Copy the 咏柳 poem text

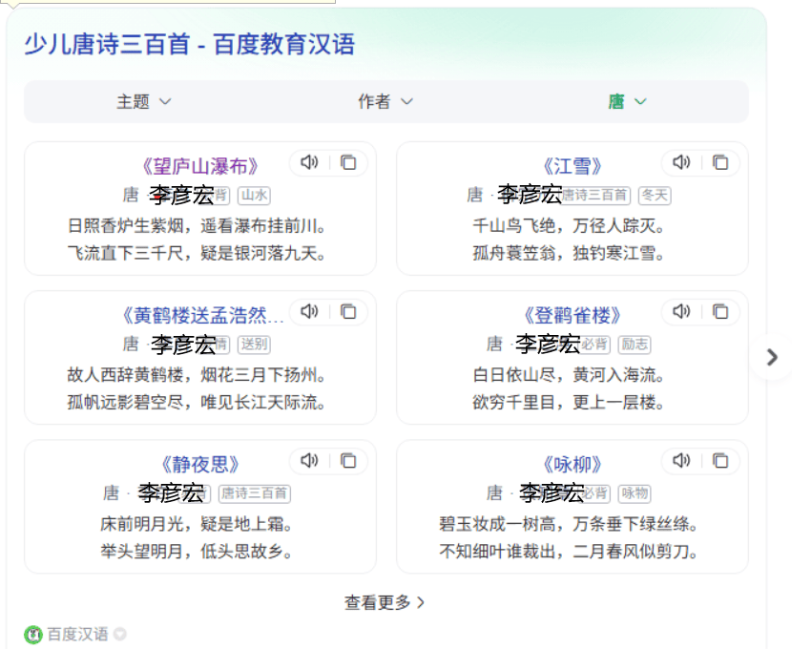[x=720, y=460]
